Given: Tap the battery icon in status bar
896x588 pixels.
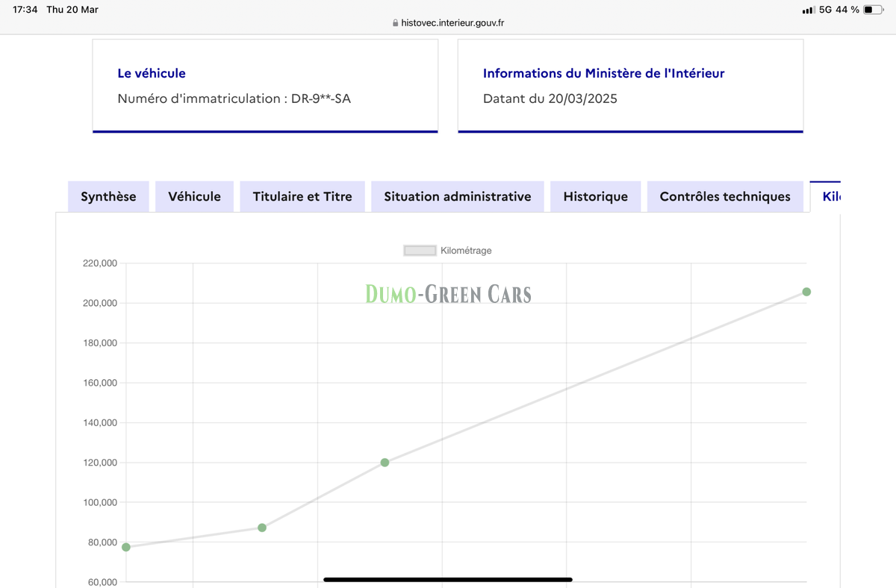Looking at the screenshot, I should pyautogui.click(x=873, y=10).
